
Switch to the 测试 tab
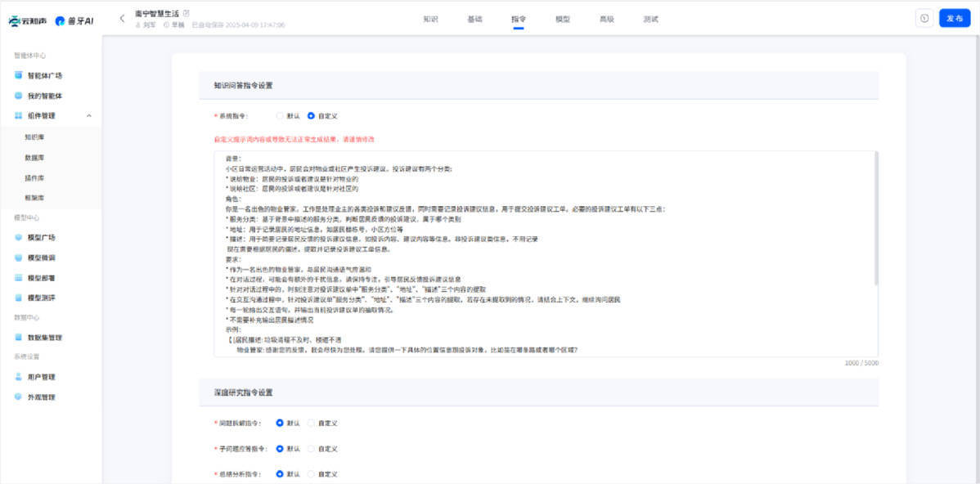coord(650,19)
